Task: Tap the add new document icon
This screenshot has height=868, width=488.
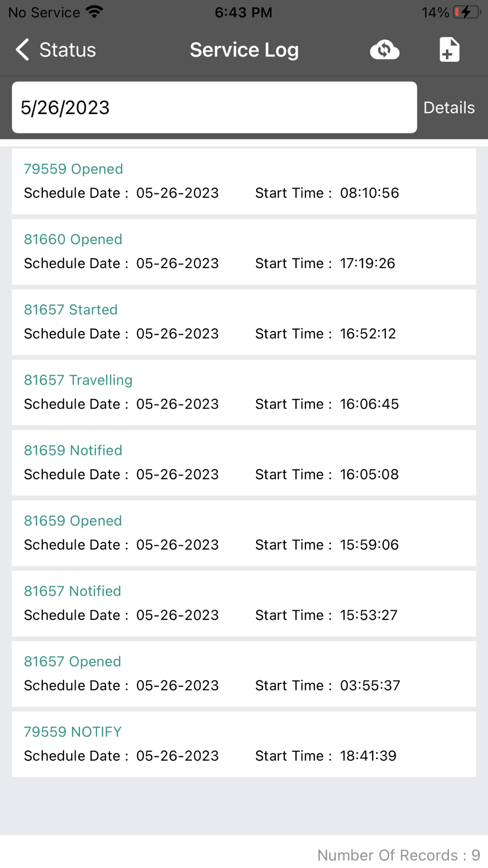Action: [449, 50]
